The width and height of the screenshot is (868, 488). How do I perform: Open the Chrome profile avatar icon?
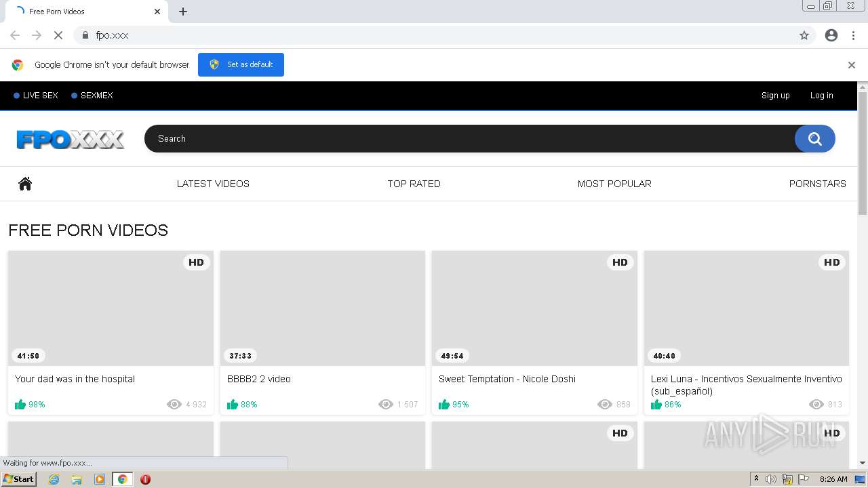831,35
